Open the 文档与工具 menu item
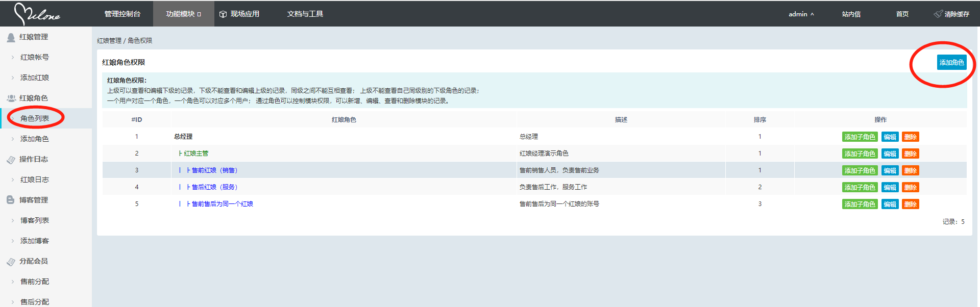The image size is (980, 307). click(305, 14)
